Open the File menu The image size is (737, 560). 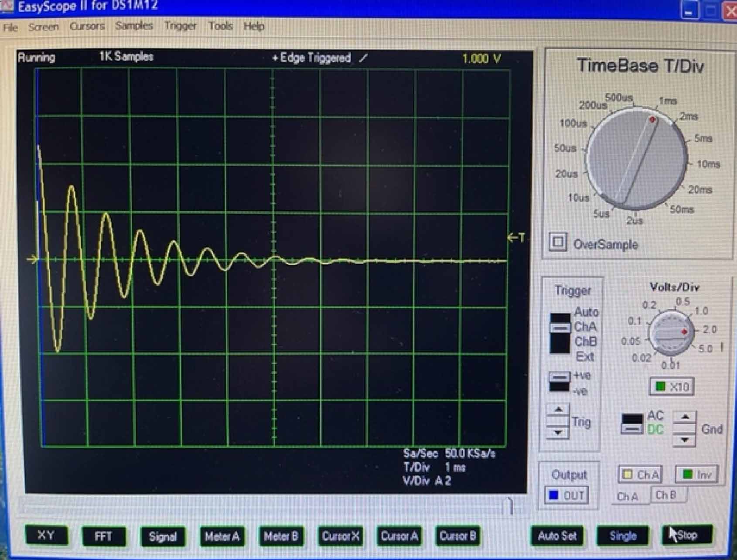(10, 27)
